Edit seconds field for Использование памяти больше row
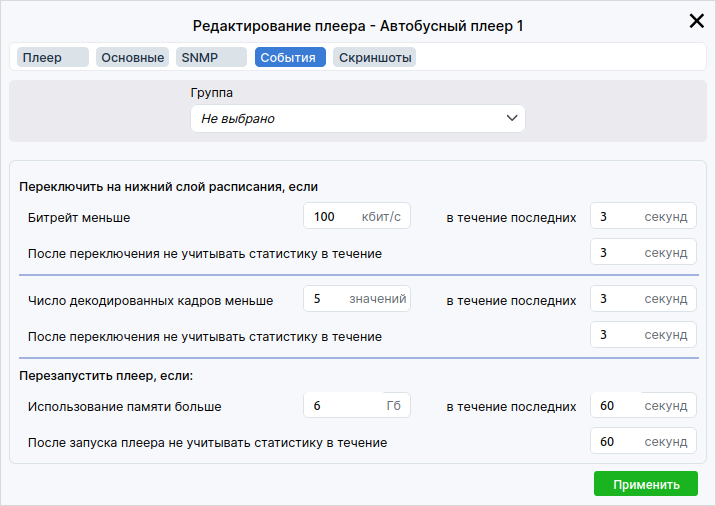716x506 pixels. [x=643, y=406]
